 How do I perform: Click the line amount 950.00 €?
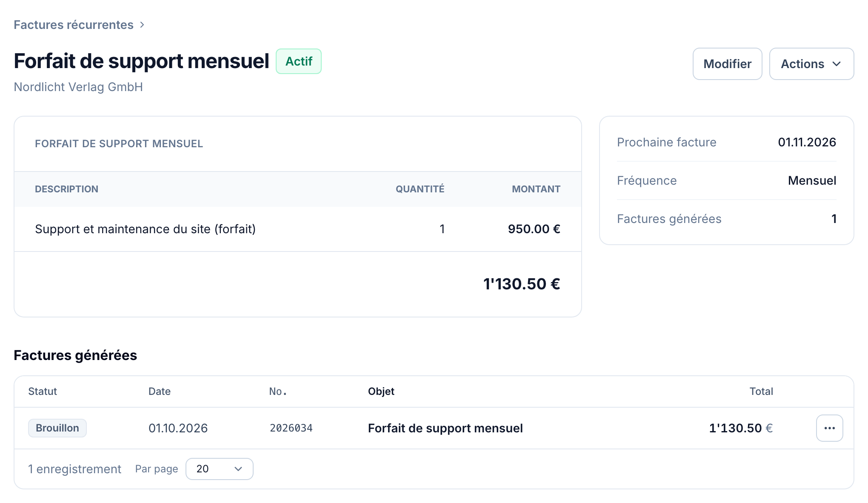[534, 229]
